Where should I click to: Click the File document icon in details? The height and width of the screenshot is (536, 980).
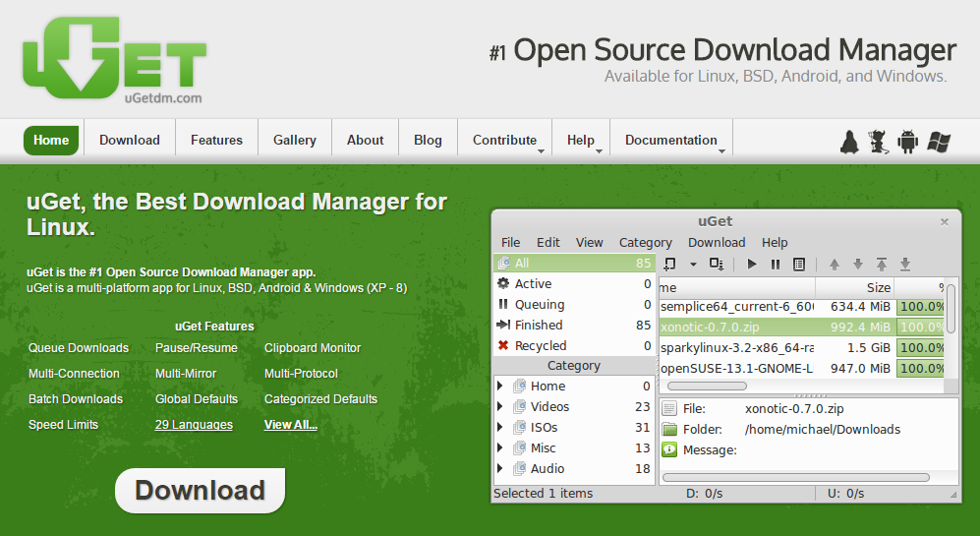669,408
